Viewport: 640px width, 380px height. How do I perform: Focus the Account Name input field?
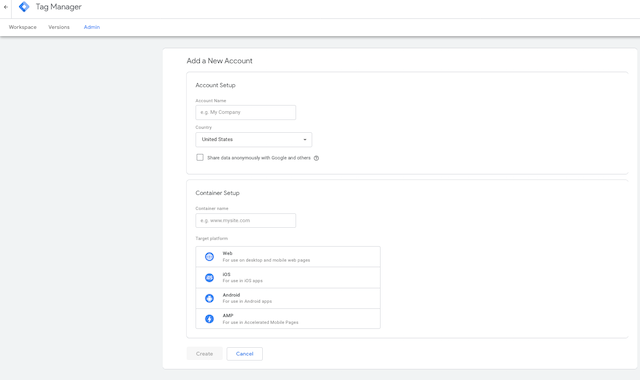pos(246,112)
